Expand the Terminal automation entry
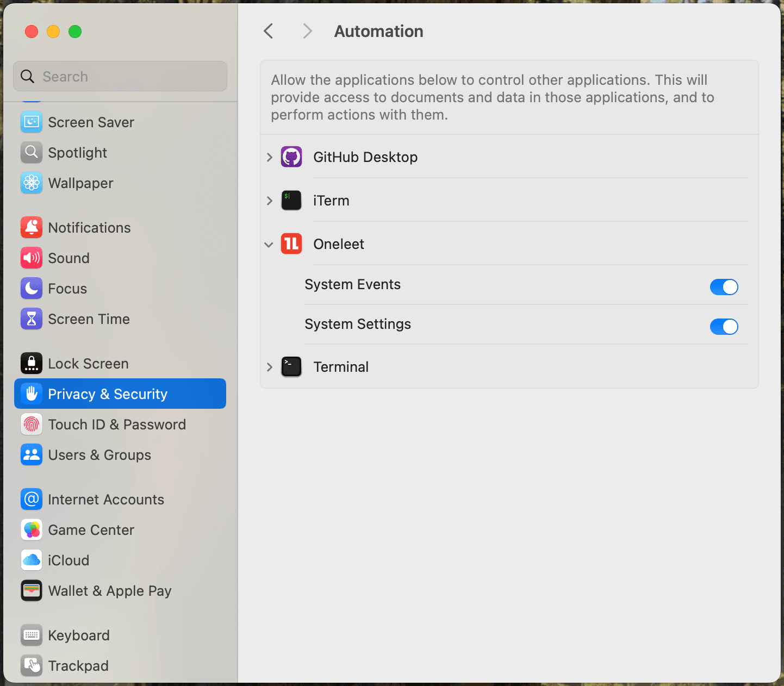 point(269,366)
